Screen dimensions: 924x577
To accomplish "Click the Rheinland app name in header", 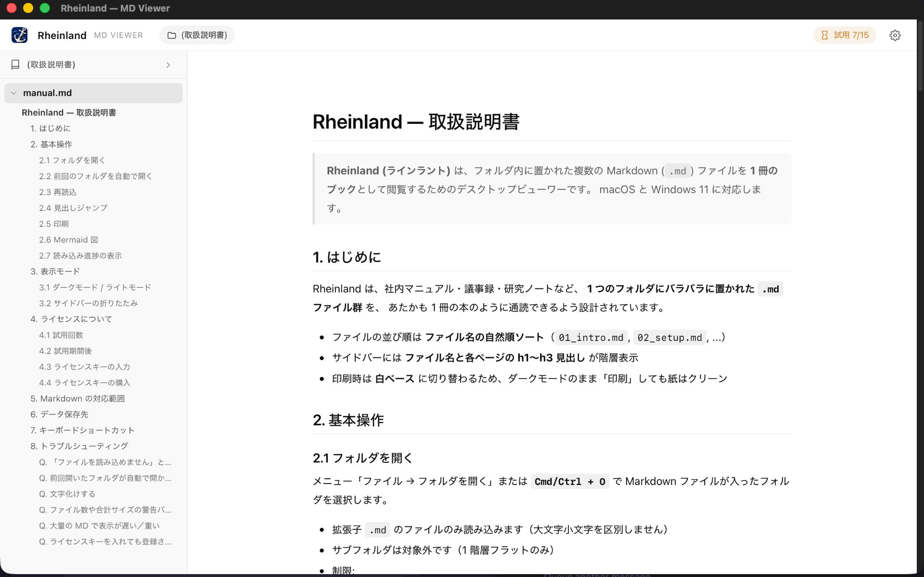I will pyautogui.click(x=62, y=35).
